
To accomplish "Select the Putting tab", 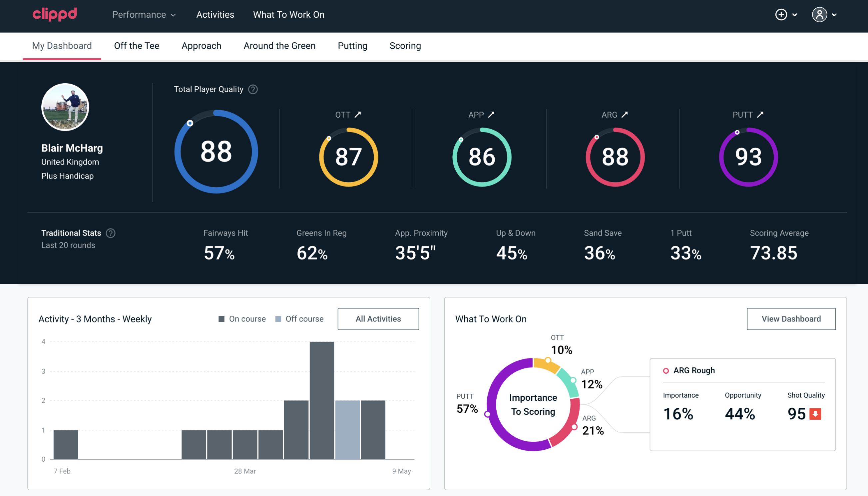I will tap(352, 46).
